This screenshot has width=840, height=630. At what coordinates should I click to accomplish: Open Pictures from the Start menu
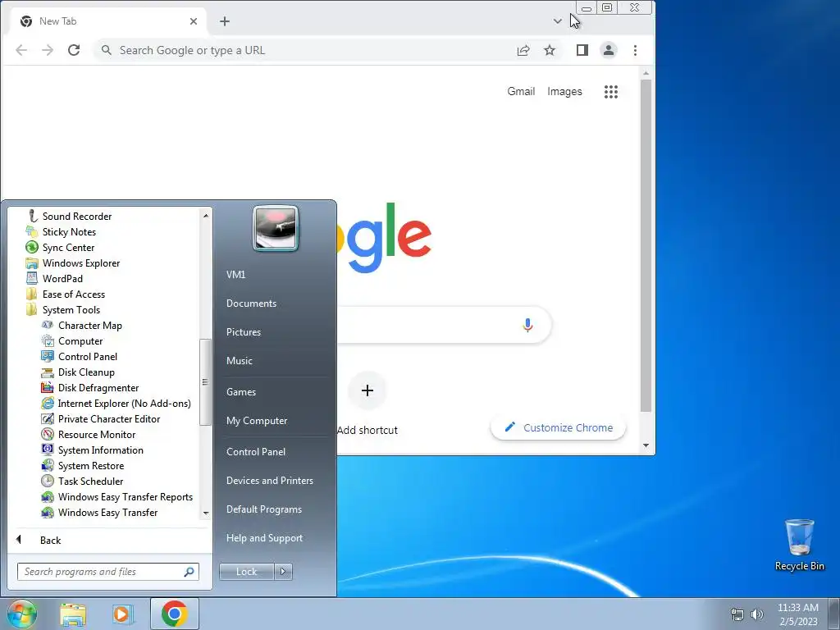[243, 332]
